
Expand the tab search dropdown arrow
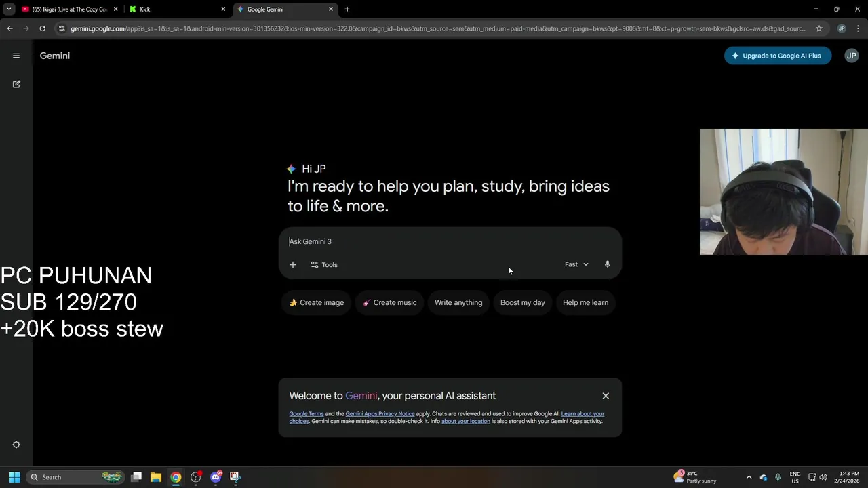tap(9, 9)
